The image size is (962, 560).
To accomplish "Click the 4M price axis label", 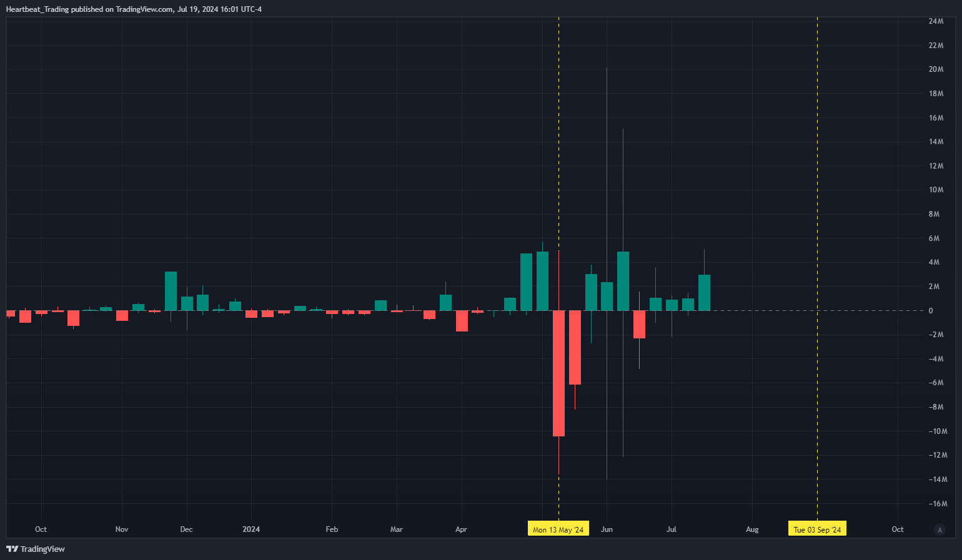I will 934,262.
